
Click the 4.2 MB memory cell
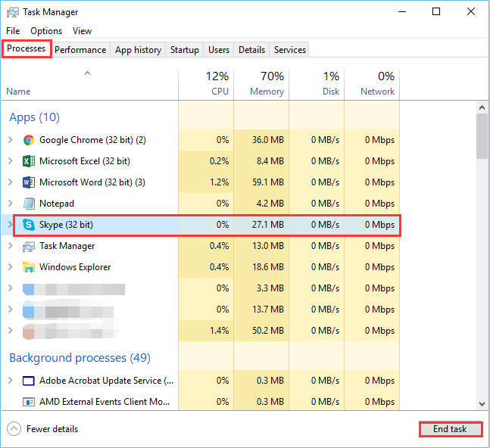pos(261,204)
